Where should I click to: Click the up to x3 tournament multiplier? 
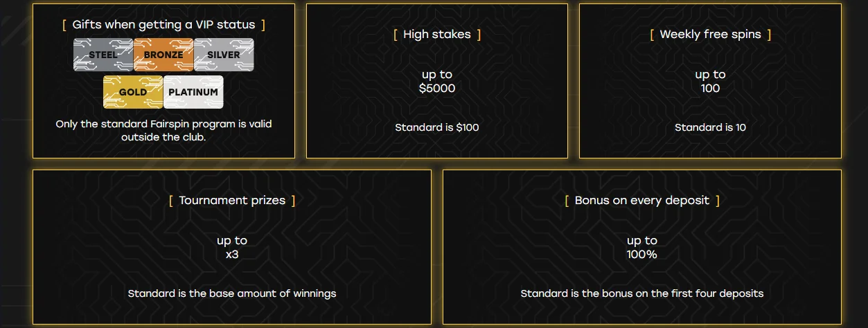point(232,248)
